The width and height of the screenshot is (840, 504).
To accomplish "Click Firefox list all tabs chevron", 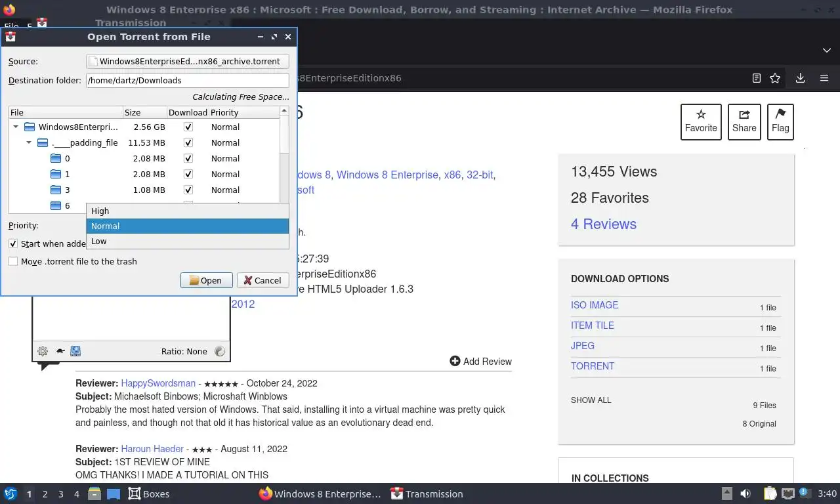I will (x=826, y=51).
